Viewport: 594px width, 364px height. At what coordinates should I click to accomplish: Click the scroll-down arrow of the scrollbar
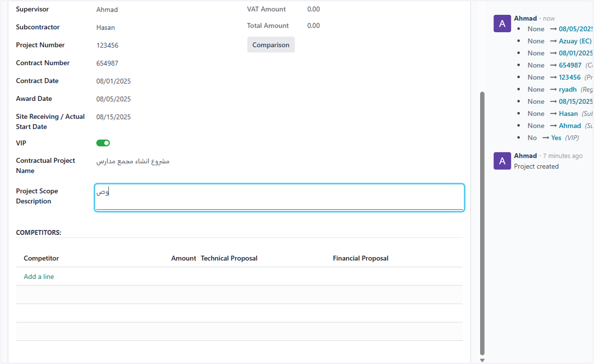(482, 361)
